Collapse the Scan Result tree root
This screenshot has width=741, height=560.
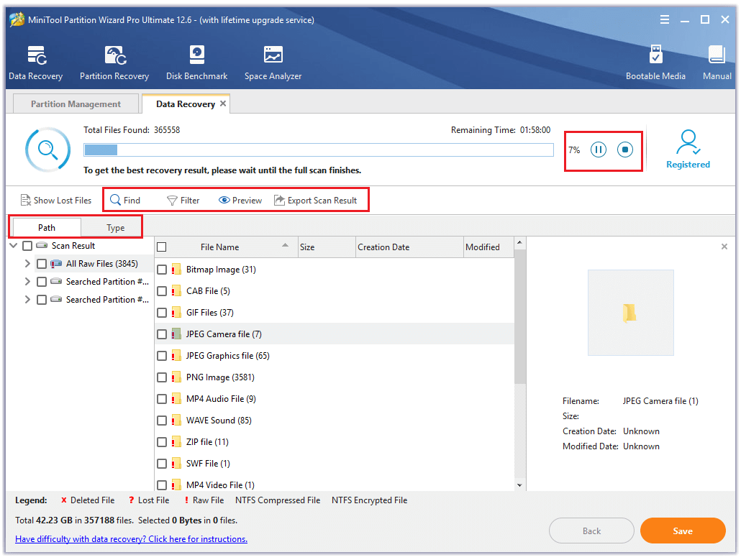point(14,246)
